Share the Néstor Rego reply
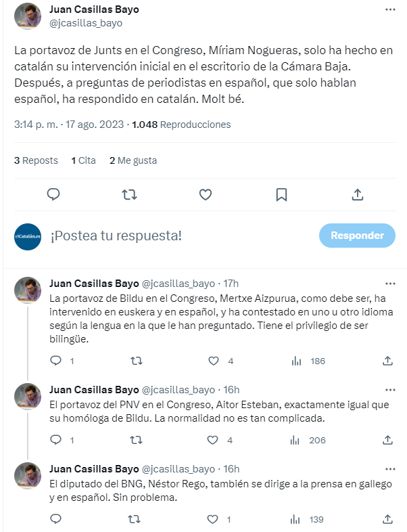The height and width of the screenshot is (532, 407). point(387,519)
